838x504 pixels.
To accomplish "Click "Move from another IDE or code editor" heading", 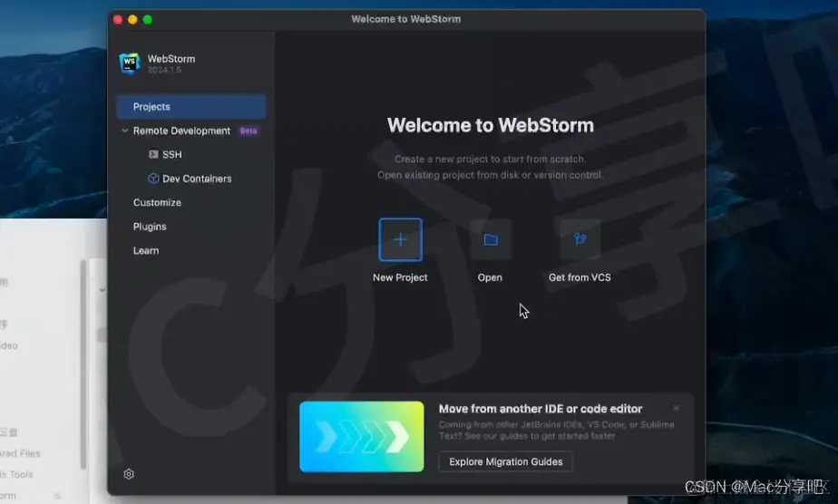I will click(x=541, y=409).
